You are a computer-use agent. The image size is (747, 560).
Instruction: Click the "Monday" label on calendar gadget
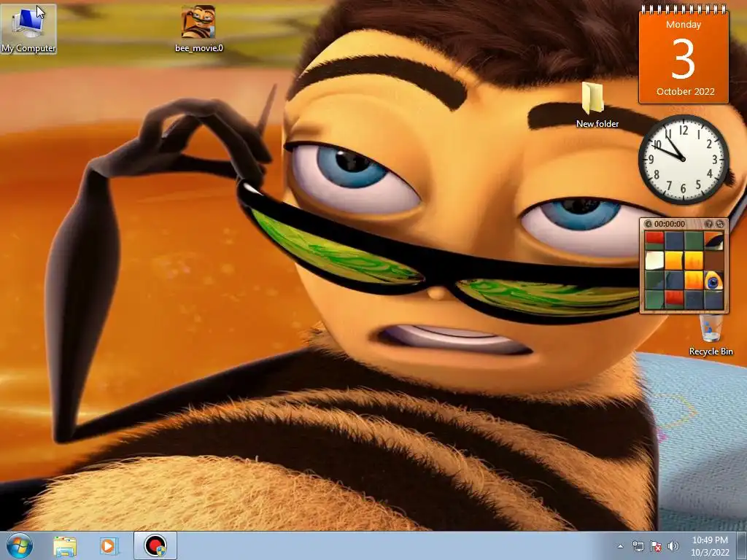[684, 24]
